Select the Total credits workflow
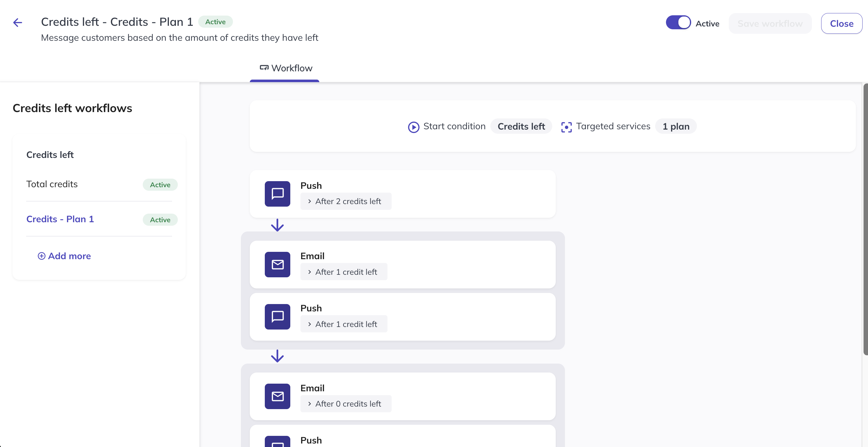 (52, 184)
